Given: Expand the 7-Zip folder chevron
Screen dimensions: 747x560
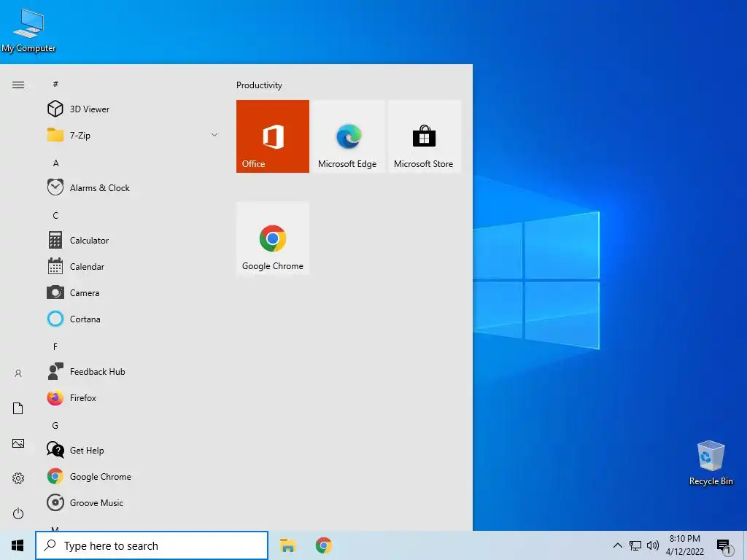Looking at the screenshot, I should (214, 135).
